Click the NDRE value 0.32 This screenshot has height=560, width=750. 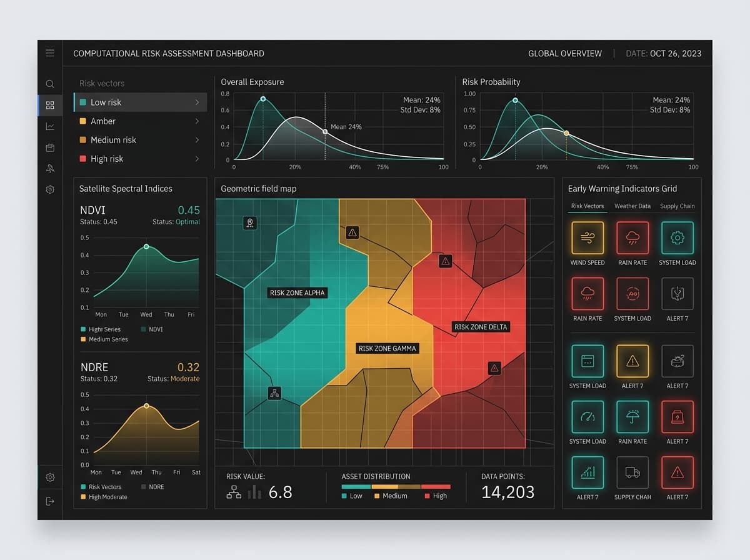click(189, 367)
